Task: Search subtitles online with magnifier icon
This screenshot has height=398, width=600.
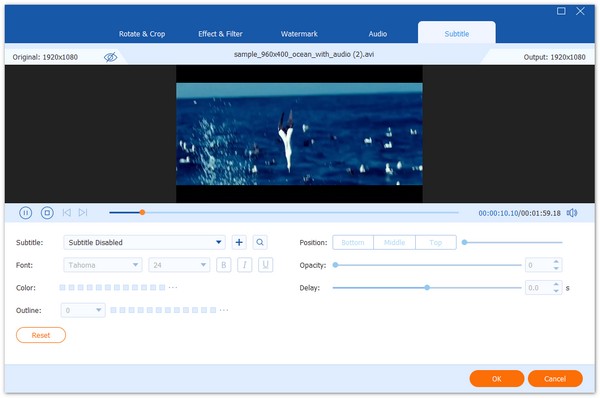Action: click(260, 242)
